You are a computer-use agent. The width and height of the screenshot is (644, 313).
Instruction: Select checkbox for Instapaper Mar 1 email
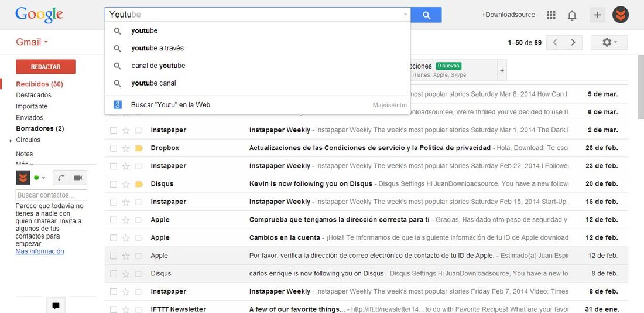(114, 130)
